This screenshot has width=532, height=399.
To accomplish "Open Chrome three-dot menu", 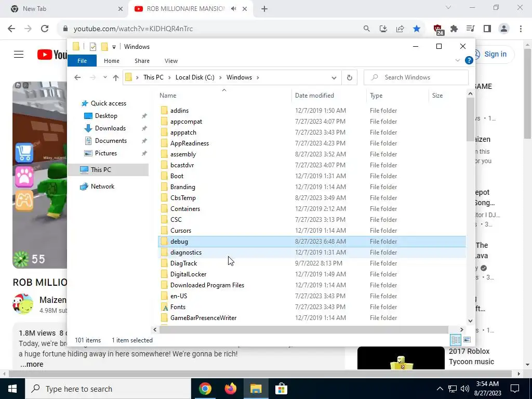I will (521, 29).
